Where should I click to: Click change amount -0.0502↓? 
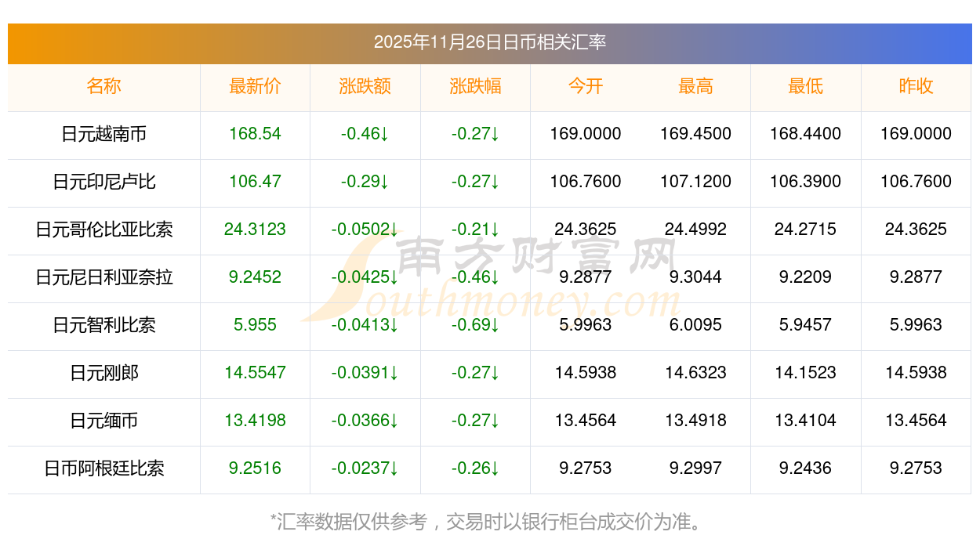pos(365,230)
